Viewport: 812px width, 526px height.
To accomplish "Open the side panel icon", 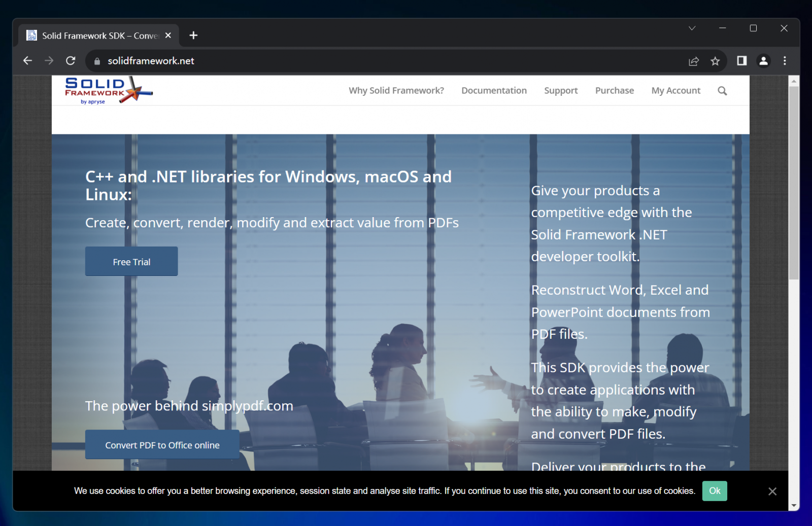I will (x=741, y=61).
